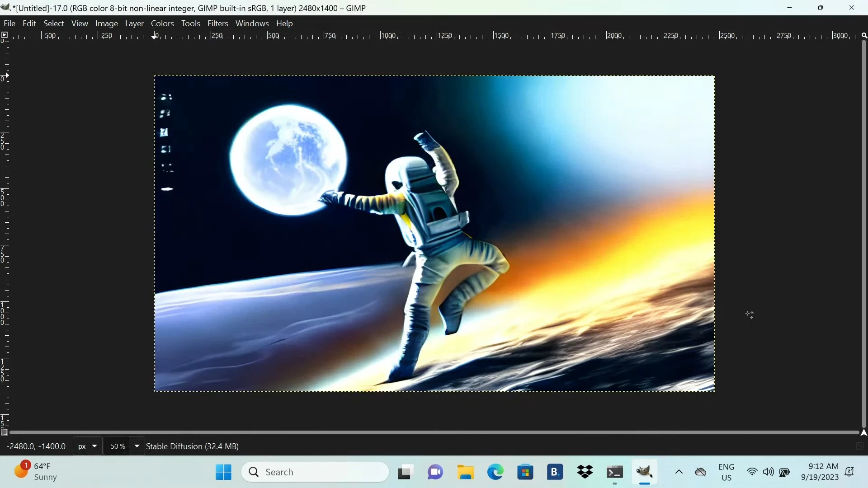Click the image menu arrow beside the ruler origin

[x=5, y=35]
